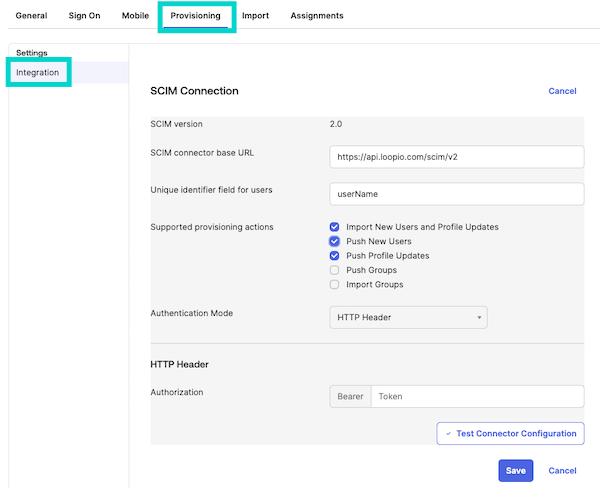
Task: Disable Push Profile Updates checkbox
Action: coord(334,256)
